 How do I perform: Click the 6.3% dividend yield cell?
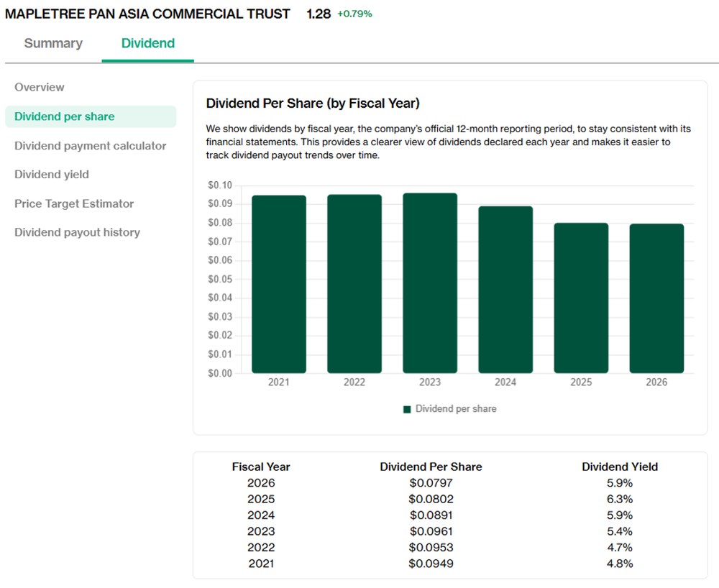[620, 499]
